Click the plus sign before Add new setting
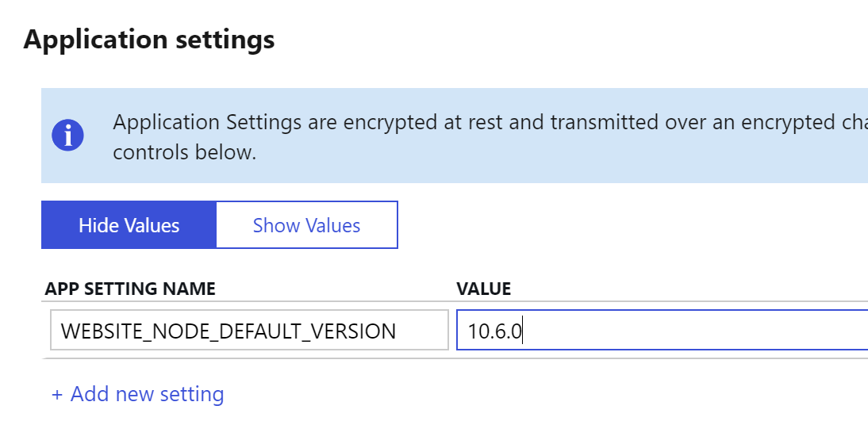868x444 pixels. [57, 394]
